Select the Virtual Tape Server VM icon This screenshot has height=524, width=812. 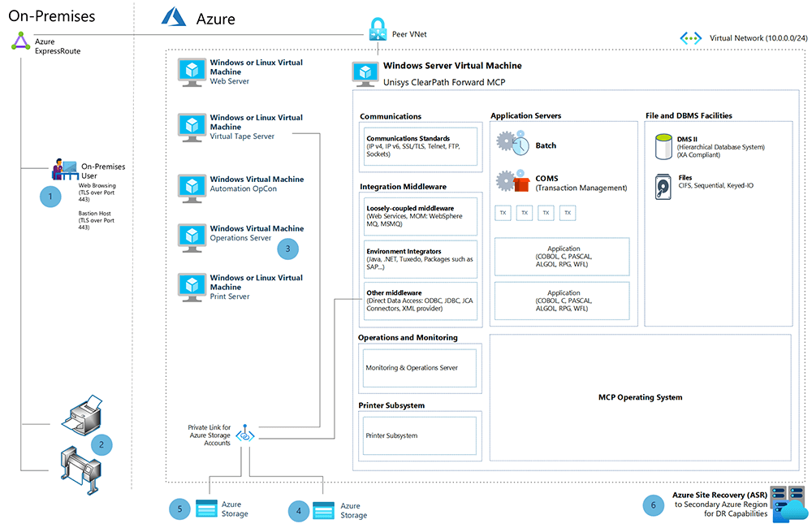tap(192, 128)
